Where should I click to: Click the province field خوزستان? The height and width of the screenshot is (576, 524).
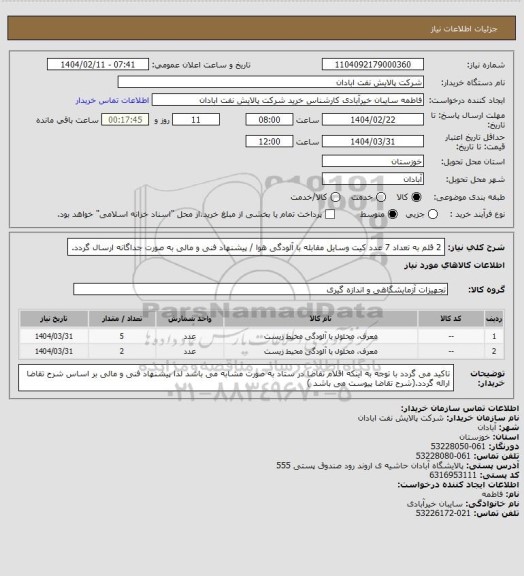373,161
